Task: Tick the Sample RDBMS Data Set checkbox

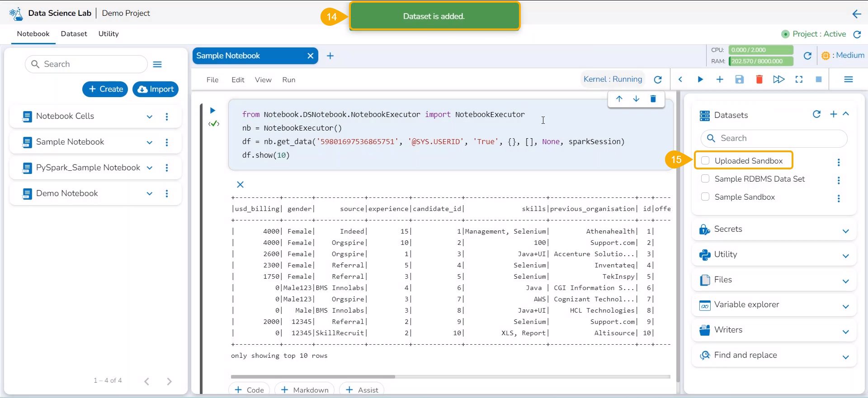Action: pos(705,178)
